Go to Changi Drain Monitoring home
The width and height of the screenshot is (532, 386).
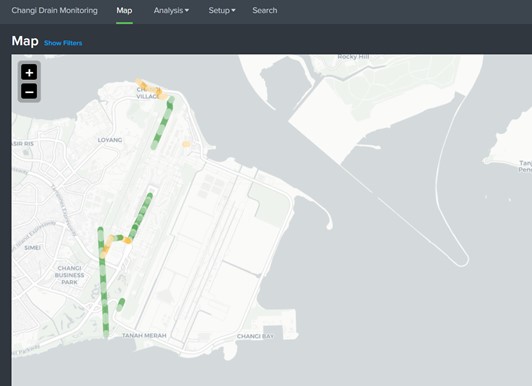pyautogui.click(x=54, y=11)
